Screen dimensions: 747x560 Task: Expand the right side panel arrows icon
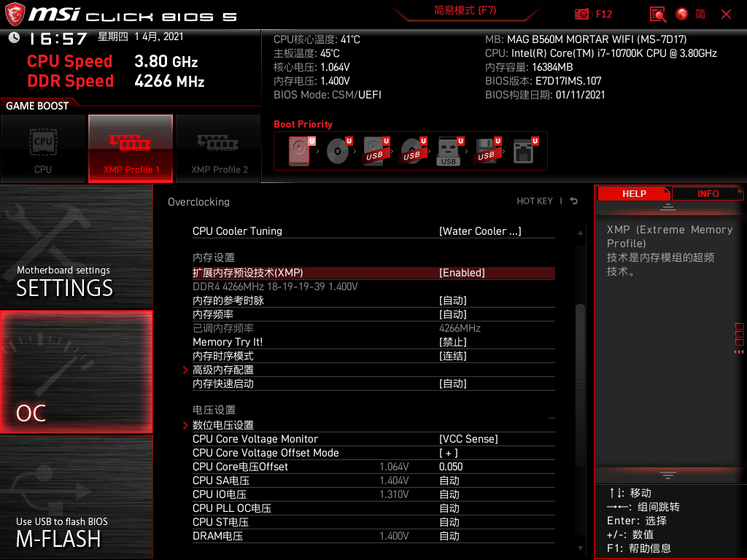(x=739, y=352)
